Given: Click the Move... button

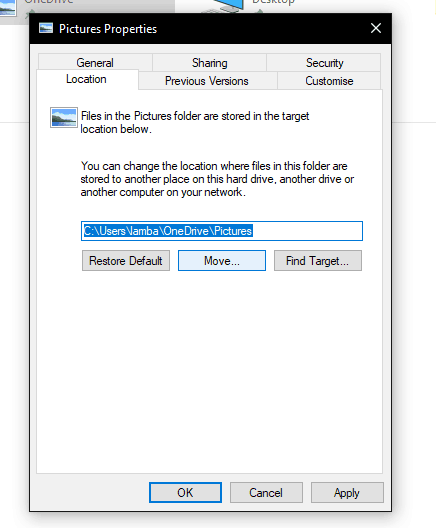Looking at the screenshot, I should click(222, 261).
